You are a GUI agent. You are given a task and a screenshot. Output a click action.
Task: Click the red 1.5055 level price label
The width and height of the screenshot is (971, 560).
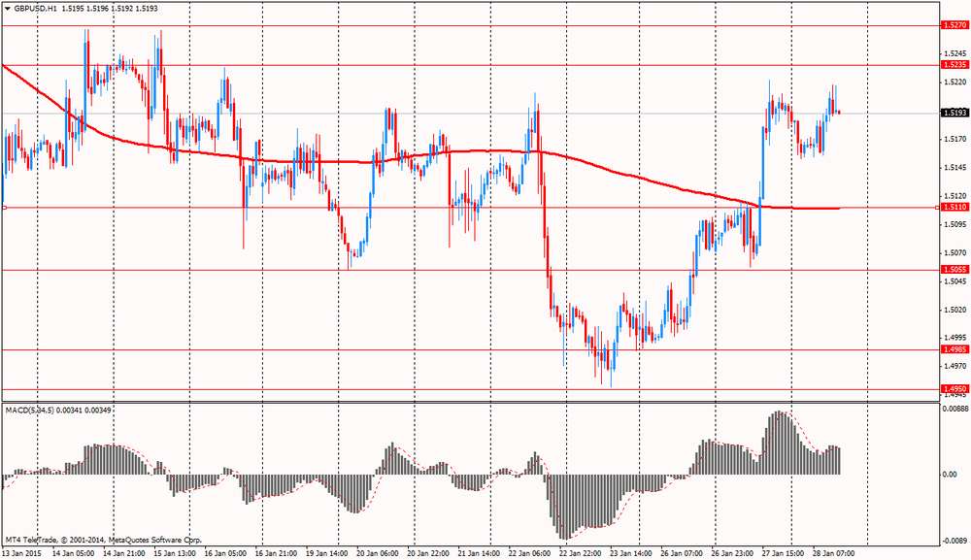tap(954, 270)
